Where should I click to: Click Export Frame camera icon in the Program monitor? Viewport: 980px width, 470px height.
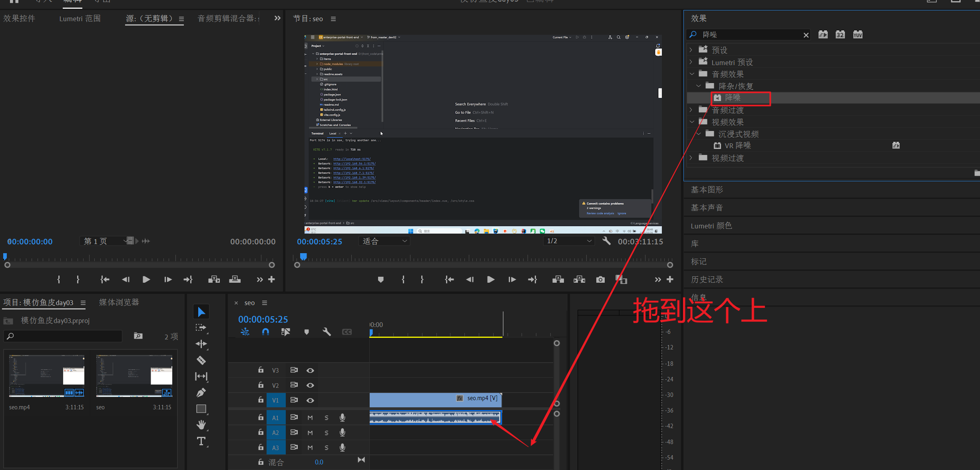tap(600, 280)
